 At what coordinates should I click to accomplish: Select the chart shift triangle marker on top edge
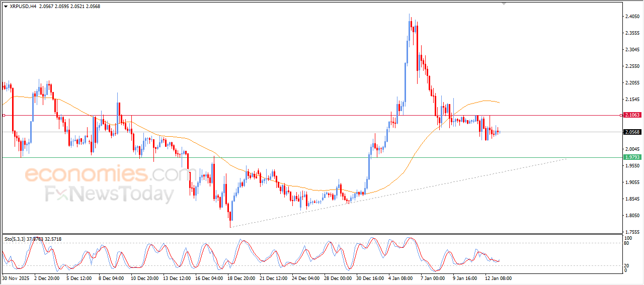(x=504, y=4)
